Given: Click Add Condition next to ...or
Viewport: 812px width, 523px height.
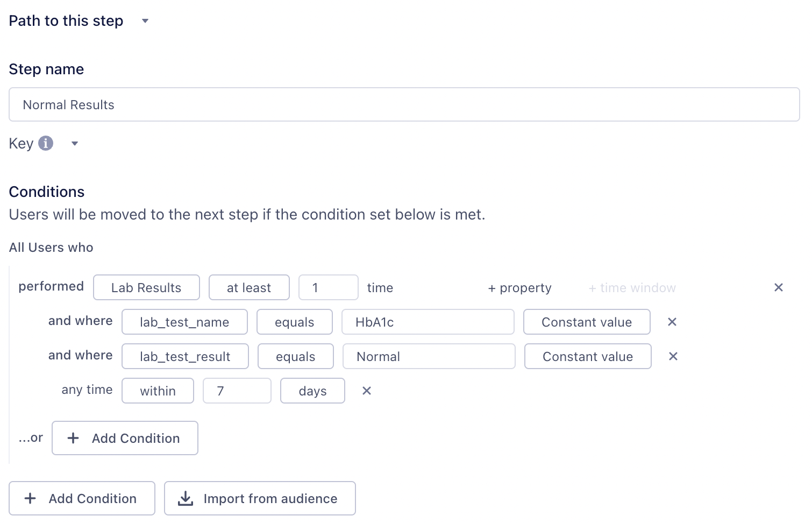Looking at the screenshot, I should 125,438.
